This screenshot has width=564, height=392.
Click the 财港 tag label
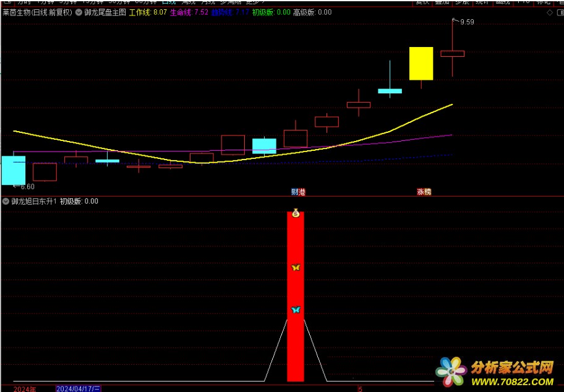(298, 192)
